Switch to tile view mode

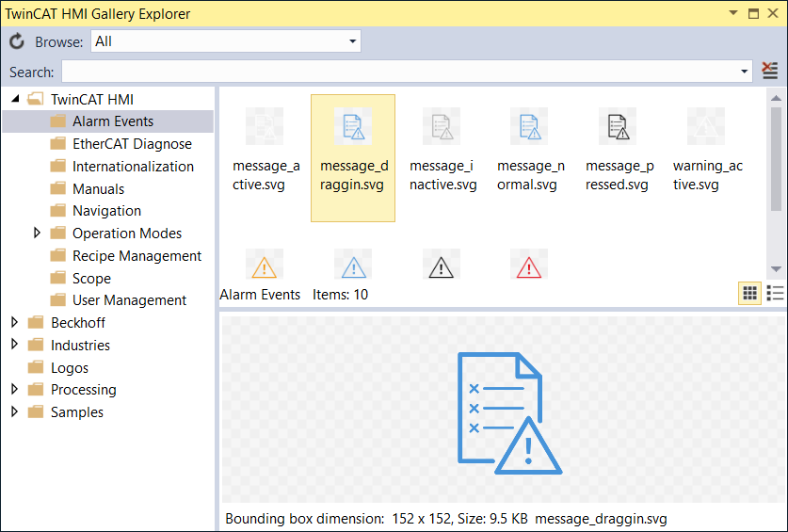pyautogui.click(x=749, y=293)
